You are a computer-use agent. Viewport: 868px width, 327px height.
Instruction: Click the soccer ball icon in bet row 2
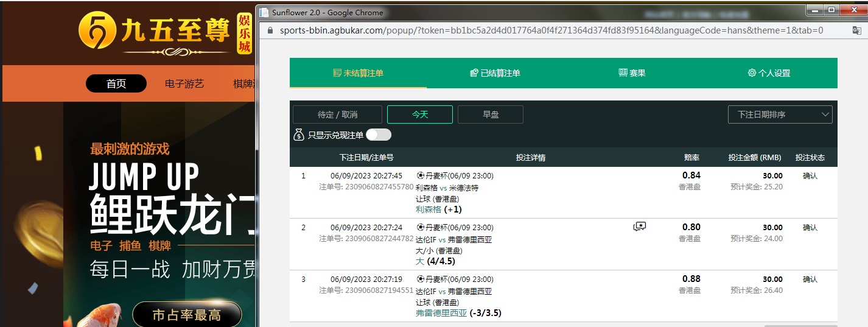420,228
